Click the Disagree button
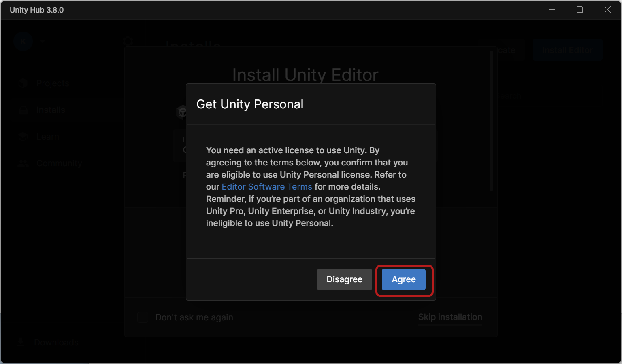The width and height of the screenshot is (622, 364). click(x=344, y=279)
